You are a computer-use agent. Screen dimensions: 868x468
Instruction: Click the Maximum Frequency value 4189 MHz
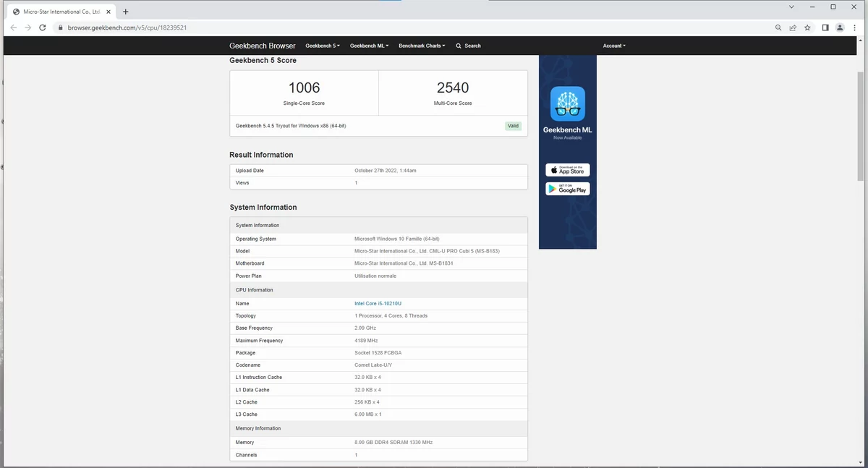point(366,341)
